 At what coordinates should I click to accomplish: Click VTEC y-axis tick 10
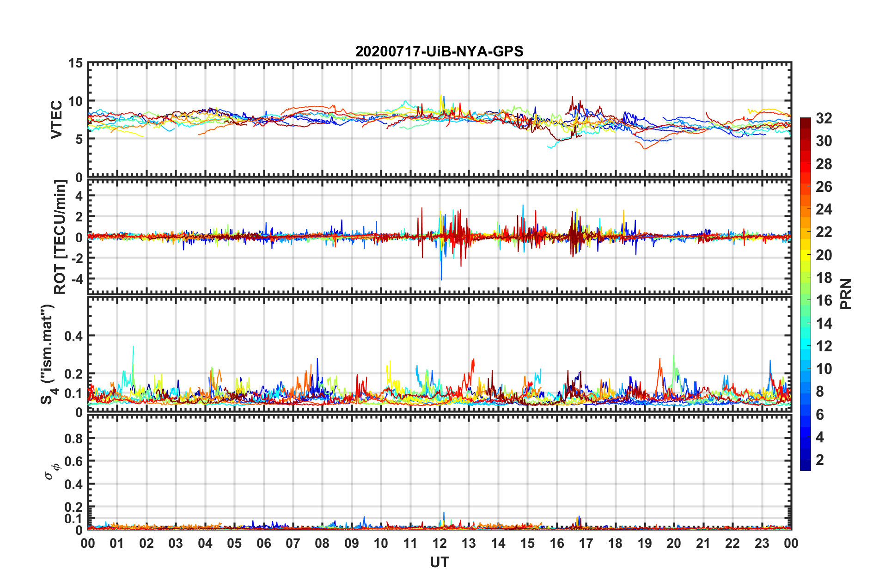(75, 101)
